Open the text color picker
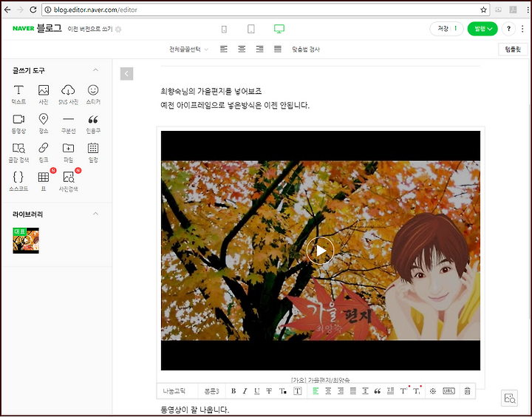Screen dimensions: 532x417 [x=283, y=391]
